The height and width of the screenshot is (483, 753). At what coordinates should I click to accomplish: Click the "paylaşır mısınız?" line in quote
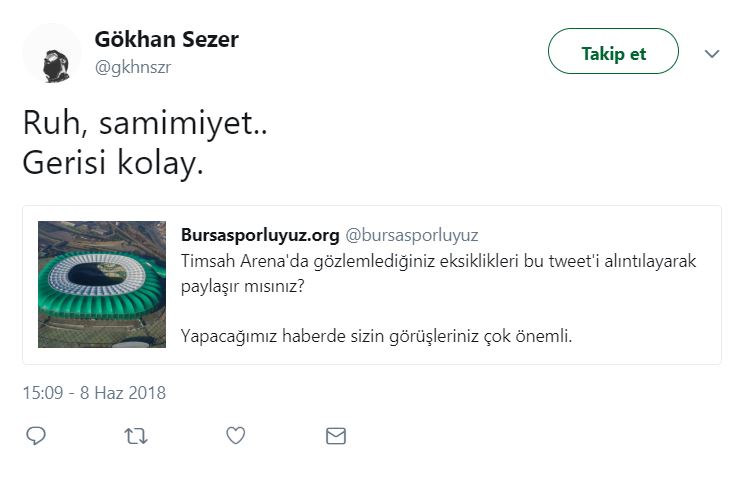pyautogui.click(x=243, y=285)
